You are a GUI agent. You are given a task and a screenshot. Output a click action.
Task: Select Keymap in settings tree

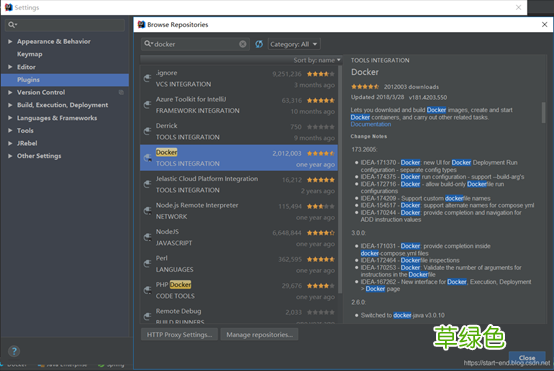point(30,54)
